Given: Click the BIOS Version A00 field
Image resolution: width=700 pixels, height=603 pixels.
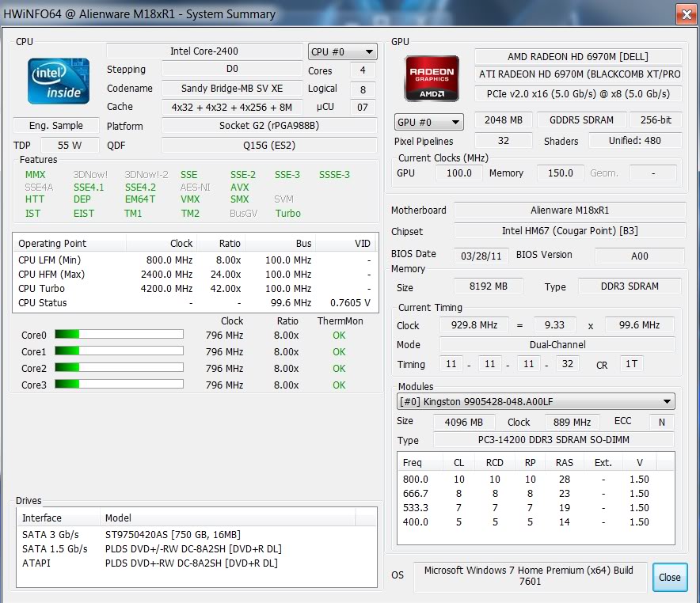Looking at the screenshot, I should coord(639,256).
